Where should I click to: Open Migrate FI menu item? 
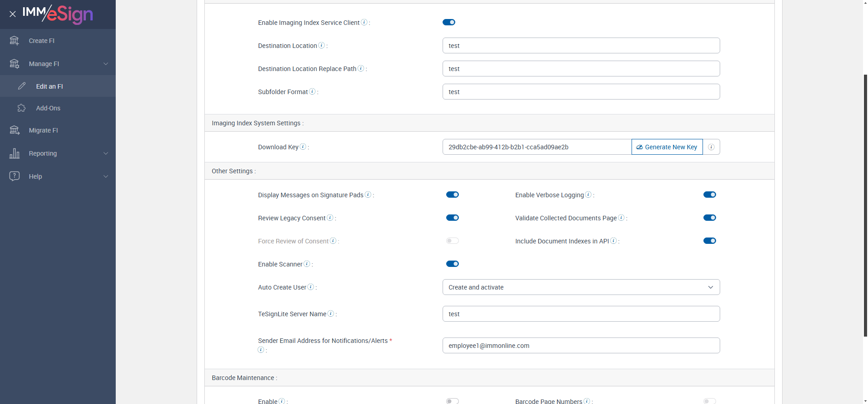point(43,130)
